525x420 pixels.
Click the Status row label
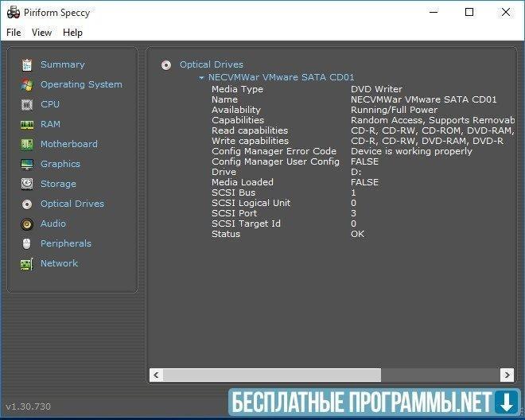[x=226, y=234]
